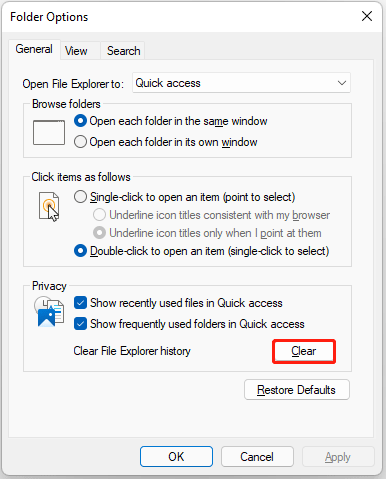Confirm the settings with the OK button
This screenshot has width=386, height=479.
(176, 457)
